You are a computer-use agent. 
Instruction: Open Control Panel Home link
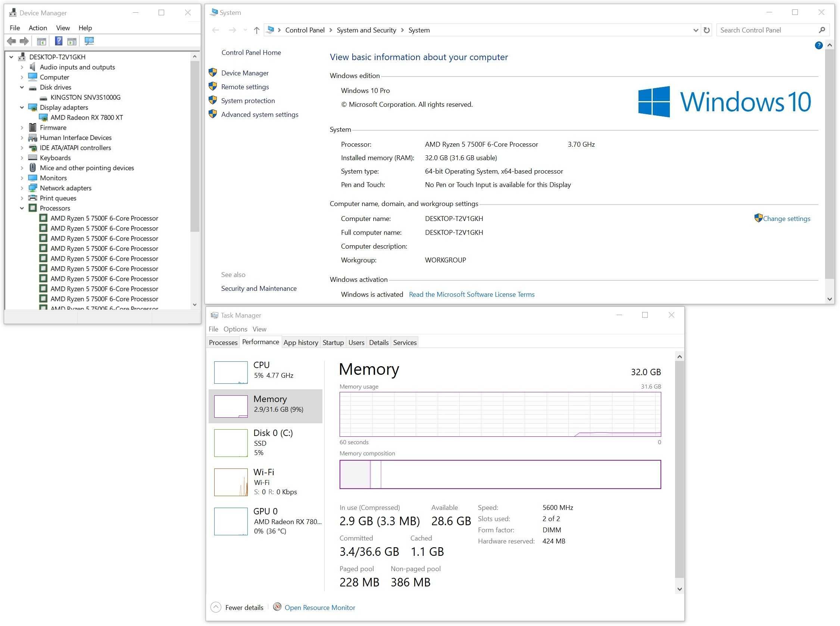[251, 52]
